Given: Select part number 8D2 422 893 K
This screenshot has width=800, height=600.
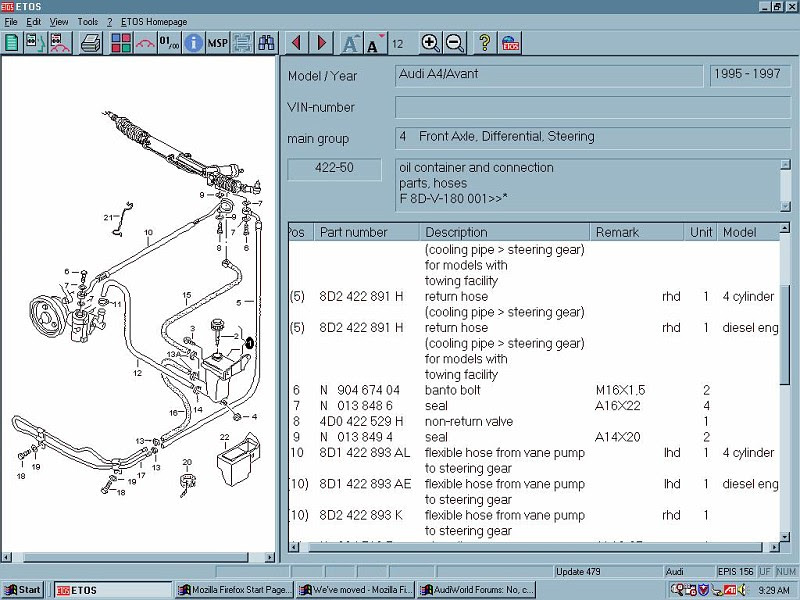Looking at the screenshot, I should 361,515.
